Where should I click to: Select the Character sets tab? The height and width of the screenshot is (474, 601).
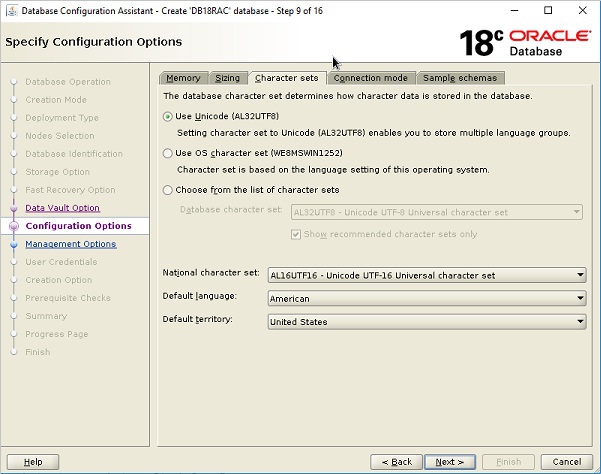[x=287, y=78]
